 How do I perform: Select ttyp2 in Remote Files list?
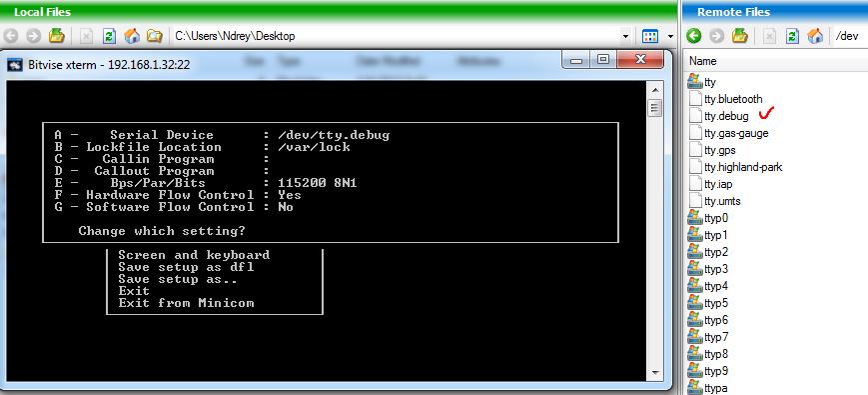click(716, 252)
